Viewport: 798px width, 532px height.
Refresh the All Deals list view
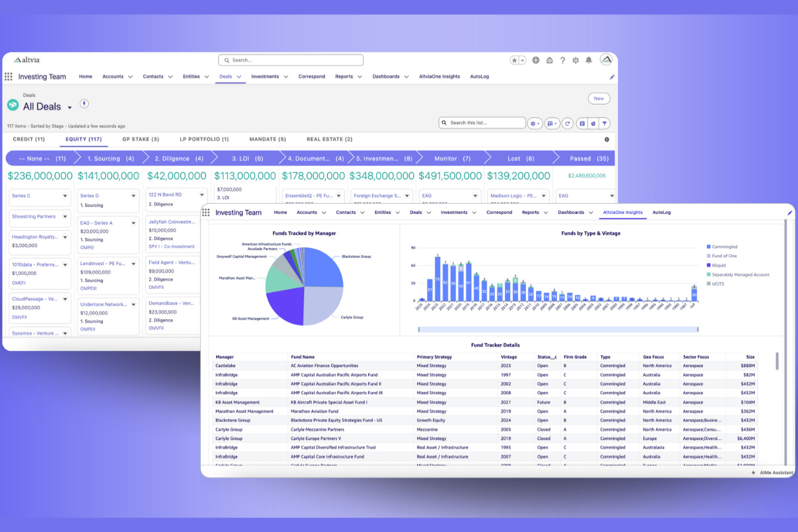[568, 123]
